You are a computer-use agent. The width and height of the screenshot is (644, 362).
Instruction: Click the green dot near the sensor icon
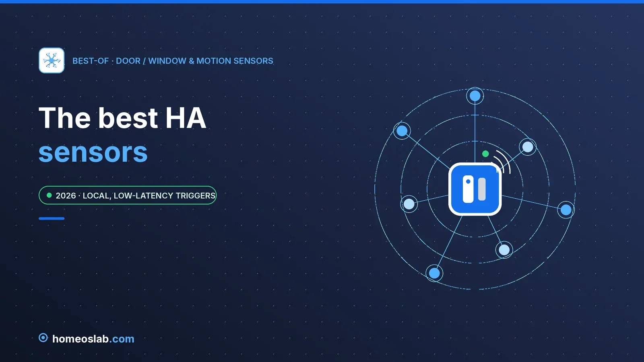(x=485, y=154)
